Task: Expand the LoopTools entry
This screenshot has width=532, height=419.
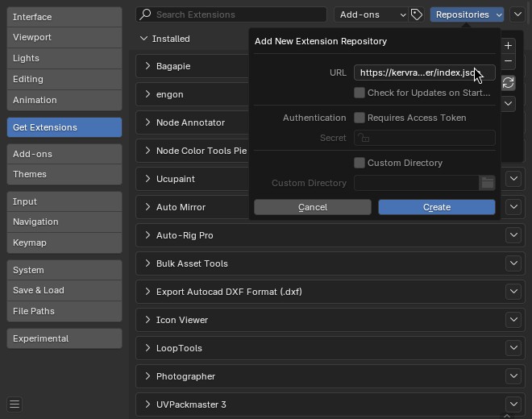Action: [x=148, y=347]
